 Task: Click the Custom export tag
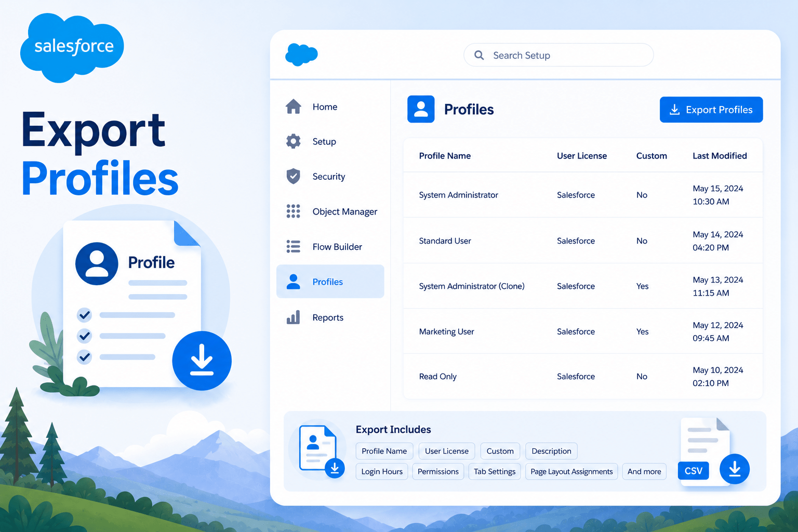coord(500,451)
